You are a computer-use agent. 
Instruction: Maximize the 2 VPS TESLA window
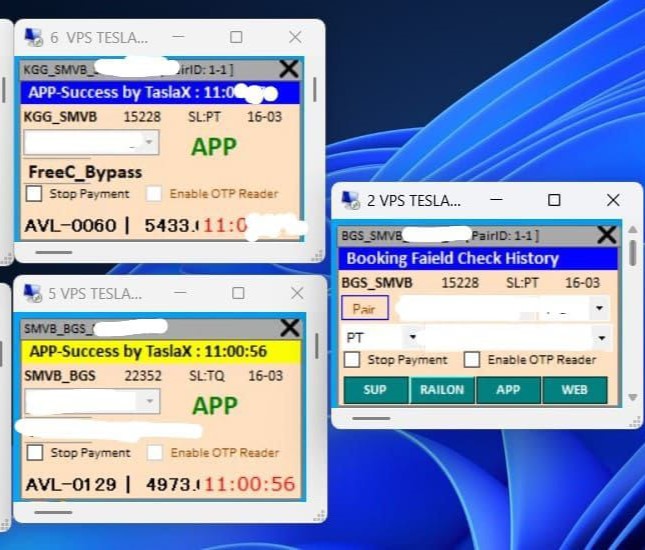coord(554,200)
